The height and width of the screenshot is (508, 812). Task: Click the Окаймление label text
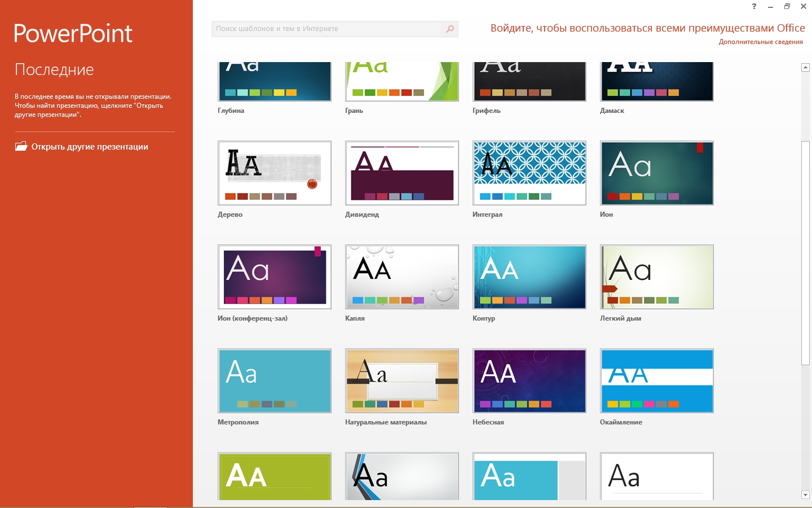point(621,422)
